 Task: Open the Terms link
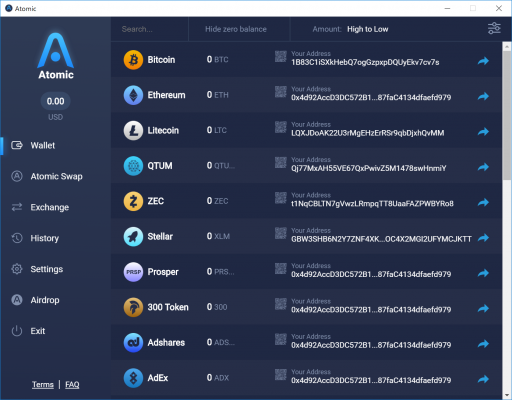pos(43,385)
